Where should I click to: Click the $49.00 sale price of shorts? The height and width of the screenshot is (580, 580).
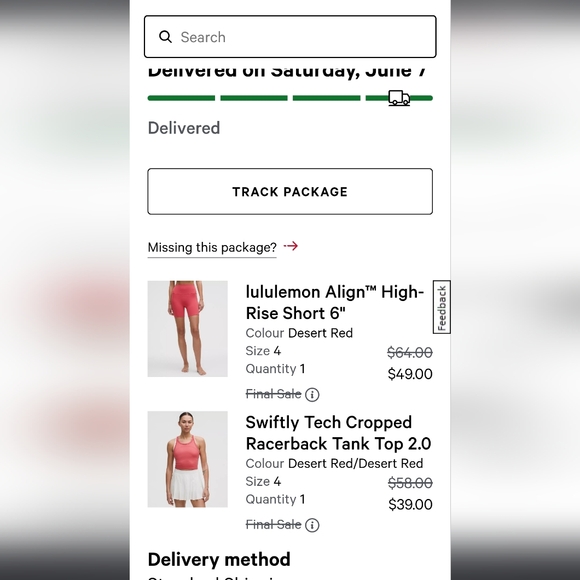[x=410, y=374]
